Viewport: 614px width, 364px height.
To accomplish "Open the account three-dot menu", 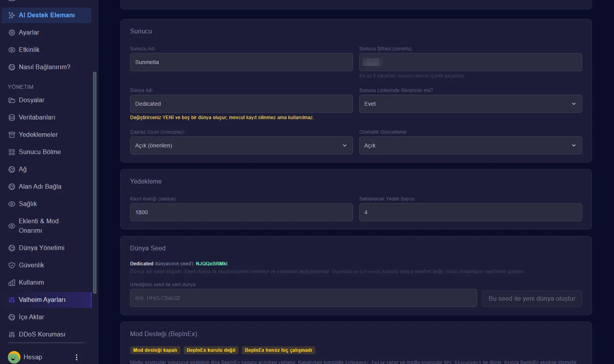I will pos(77,357).
